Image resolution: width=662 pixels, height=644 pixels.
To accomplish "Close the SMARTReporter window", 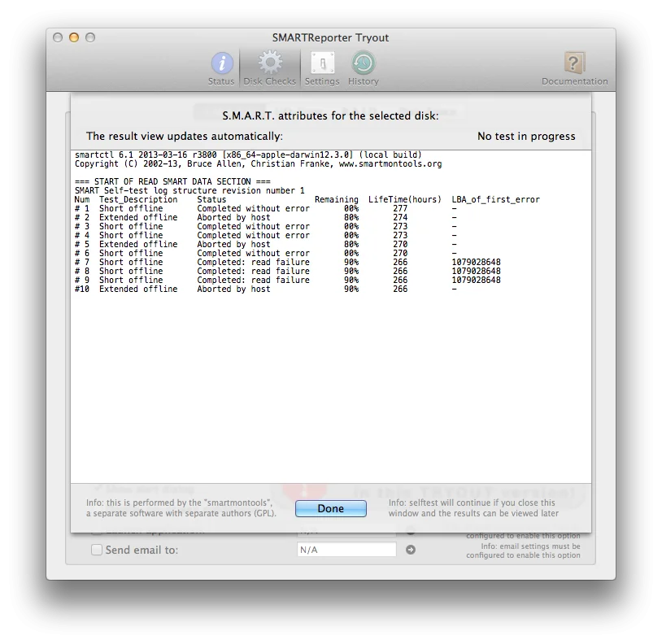I will (58, 37).
